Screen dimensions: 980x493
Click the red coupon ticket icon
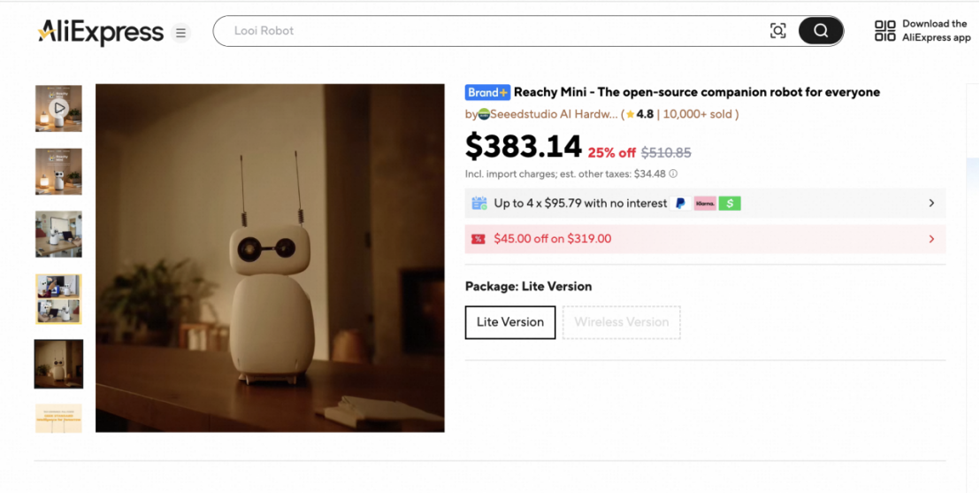click(479, 239)
